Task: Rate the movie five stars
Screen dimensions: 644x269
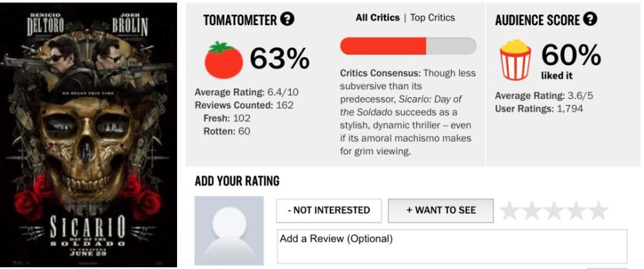Action: [x=598, y=210]
